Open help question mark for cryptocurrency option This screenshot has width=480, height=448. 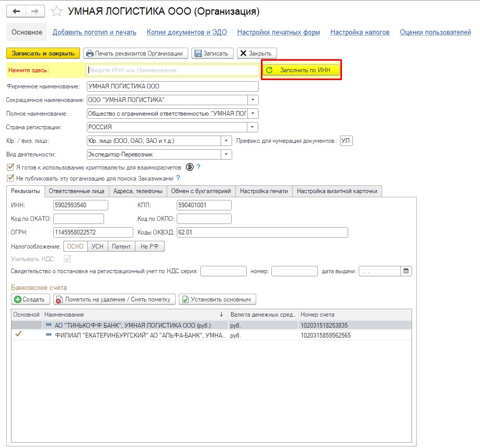click(199, 167)
